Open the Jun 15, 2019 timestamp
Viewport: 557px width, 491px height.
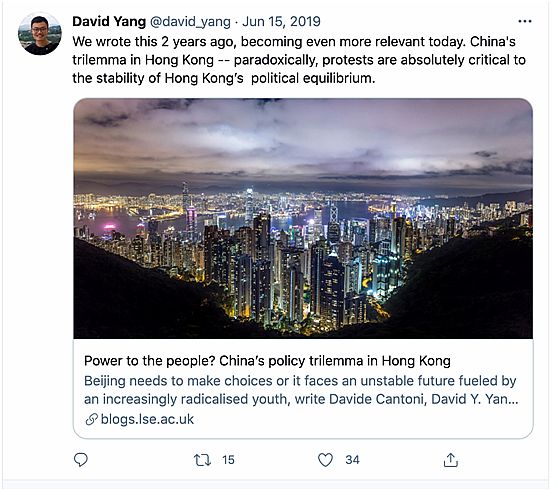281,22
